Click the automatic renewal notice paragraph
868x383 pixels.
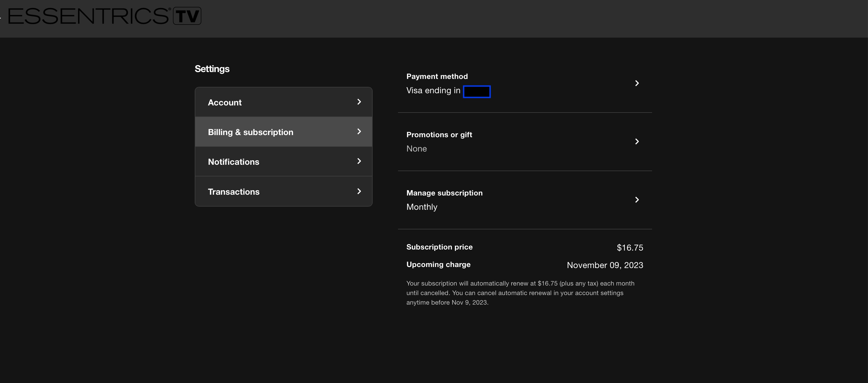[x=520, y=293]
